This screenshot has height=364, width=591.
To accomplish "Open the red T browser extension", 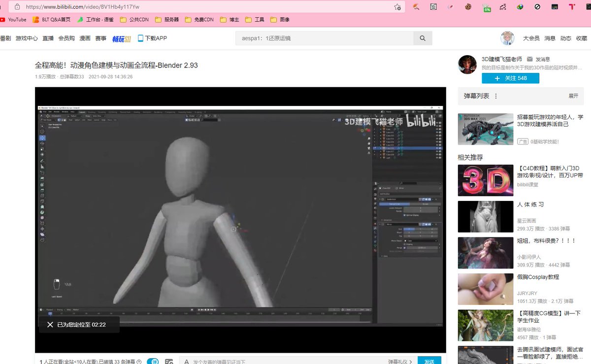I will pyautogui.click(x=572, y=7).
